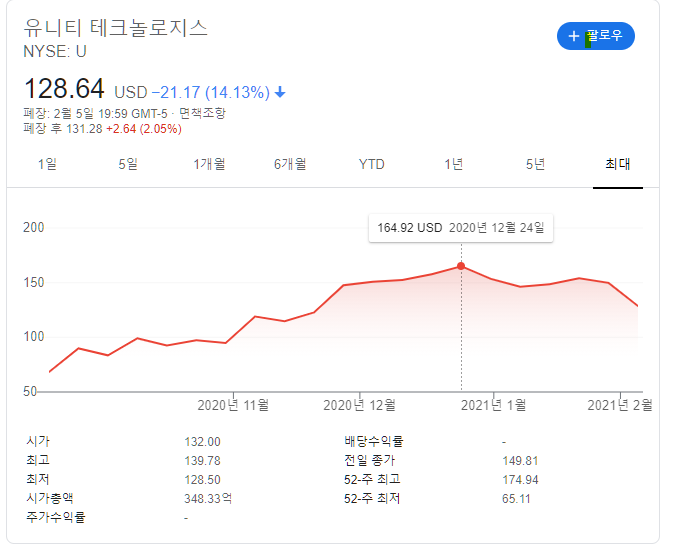Click the stock price 128.64
The image size is (673, 552).
[x=64, y=89]
